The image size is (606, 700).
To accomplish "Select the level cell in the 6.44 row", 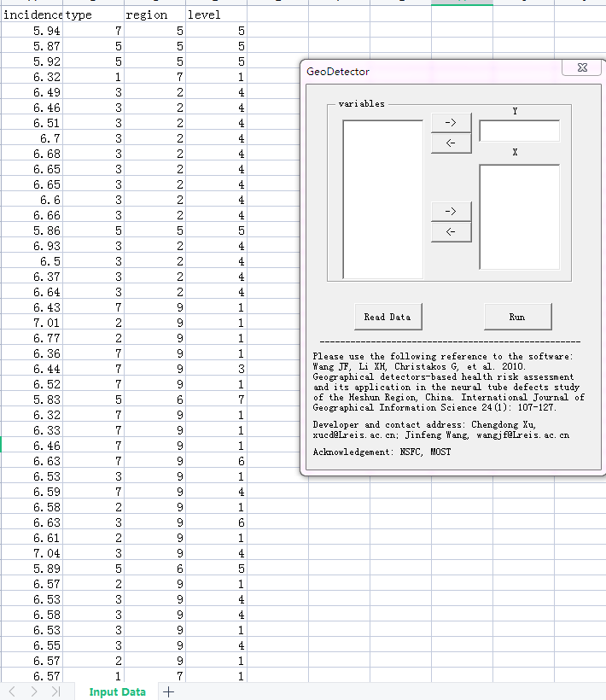I will click(x=217, y=369).
